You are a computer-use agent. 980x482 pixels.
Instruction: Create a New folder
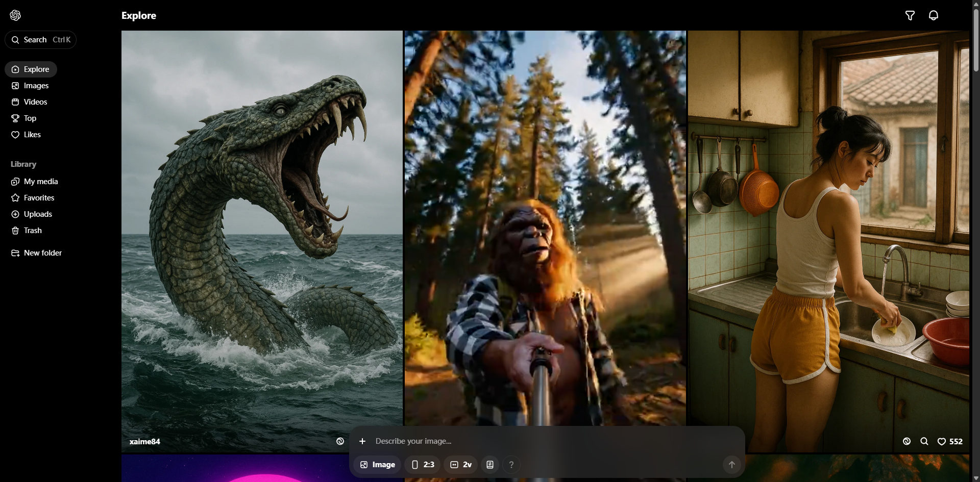pos(42,253)
